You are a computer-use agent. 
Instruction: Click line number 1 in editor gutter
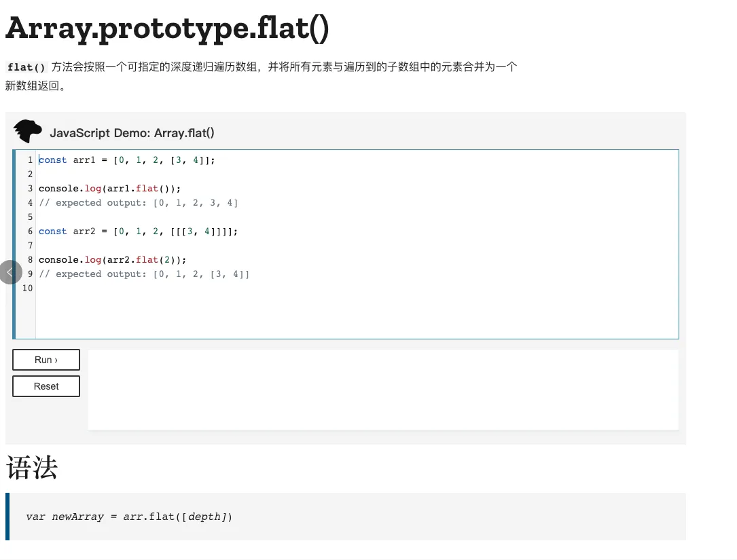(30, 160)
